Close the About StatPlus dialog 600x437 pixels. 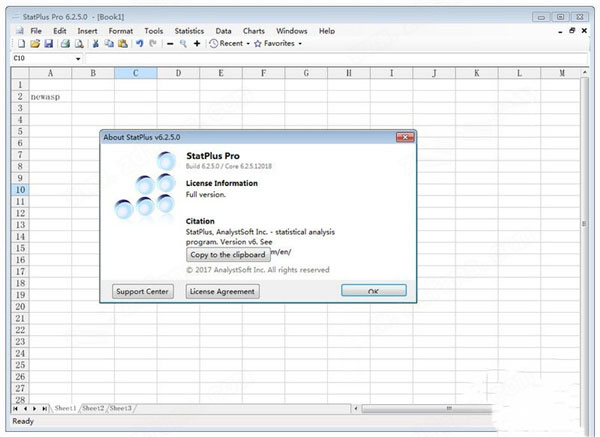point(405,137)
